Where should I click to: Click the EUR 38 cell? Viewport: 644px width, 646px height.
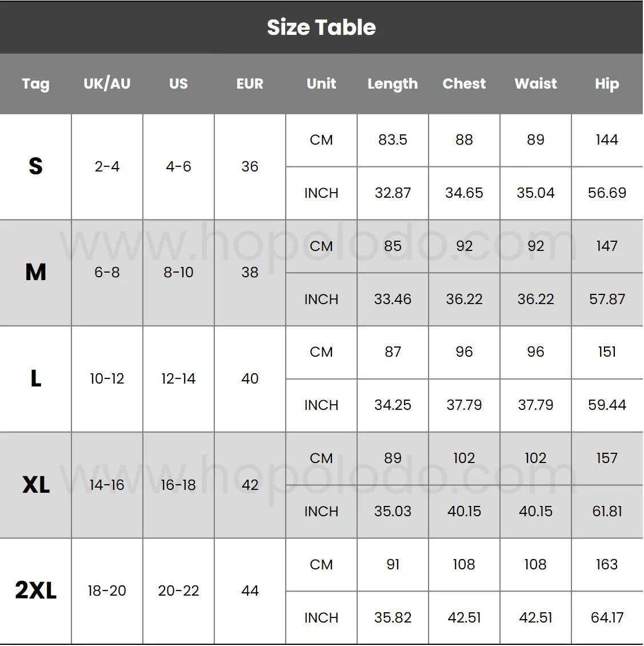coord(250,272)
